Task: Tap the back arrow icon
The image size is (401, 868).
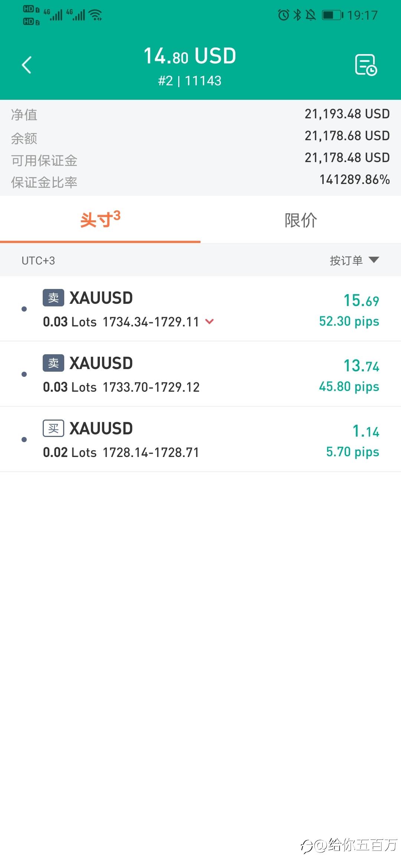Action: pos(27,65)
